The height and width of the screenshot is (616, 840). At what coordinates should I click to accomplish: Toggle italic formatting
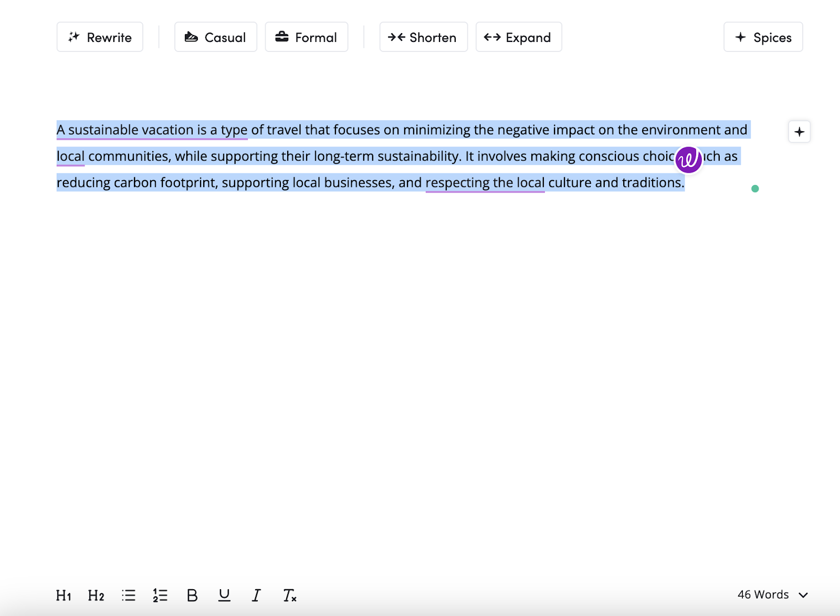tap(256, 596)
